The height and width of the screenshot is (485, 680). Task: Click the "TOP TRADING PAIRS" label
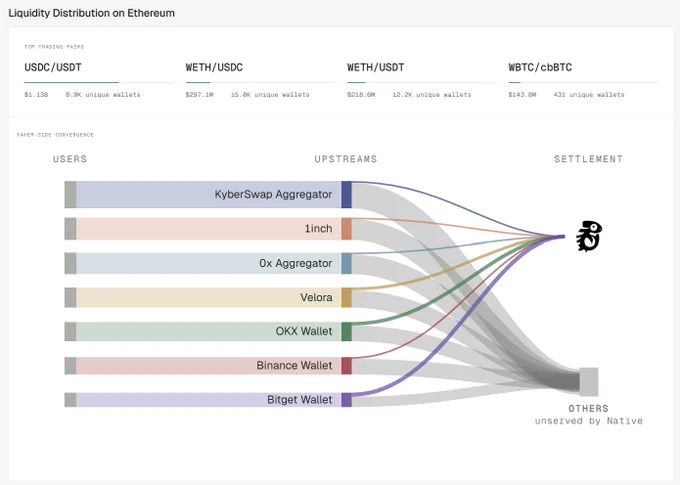tap(54, 47)
